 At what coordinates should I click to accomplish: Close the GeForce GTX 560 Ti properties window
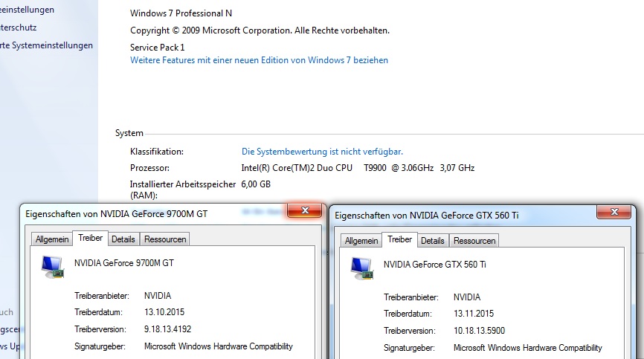(614, 212)
